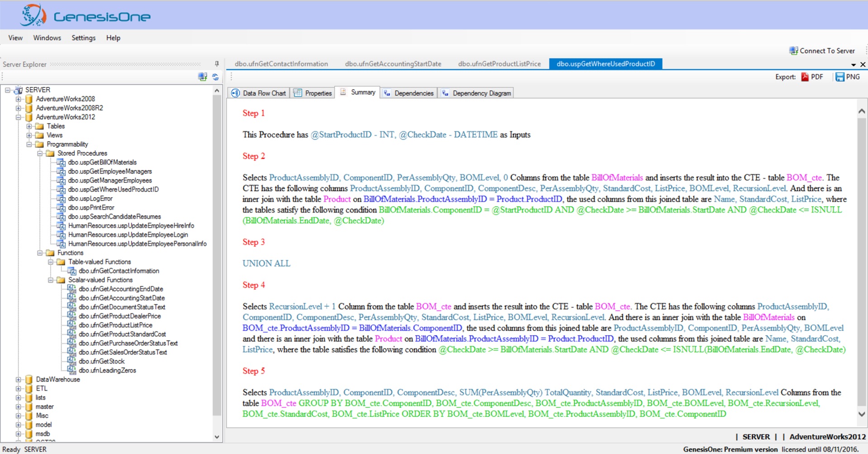Click the SERVER node icon
This screenshot has width=868, height=454.
click(19, 90)
